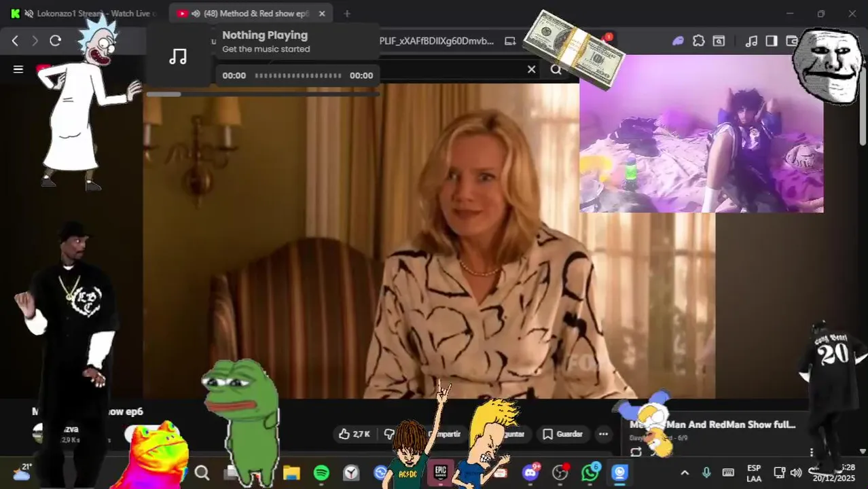
Task: Reload the page with the refresh icon
Action: [56, 41]
